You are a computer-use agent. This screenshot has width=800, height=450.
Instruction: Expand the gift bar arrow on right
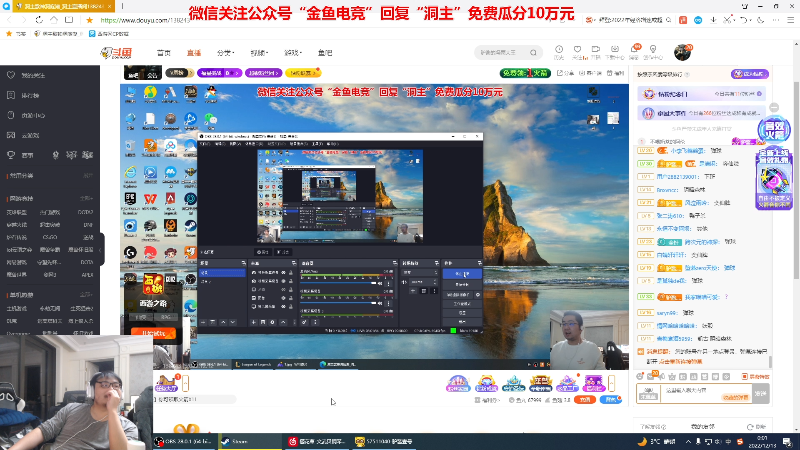click(611, 383)
